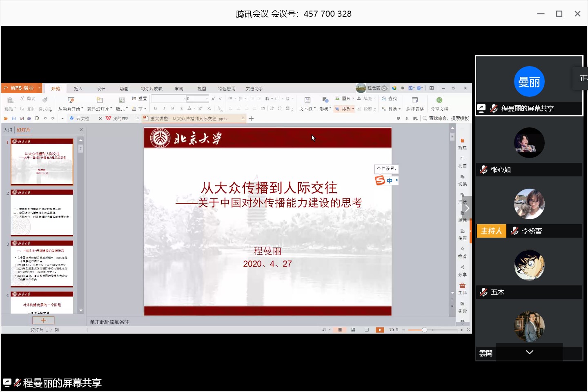Click the 分享文档 share icon in the ribbon

(439, 100)
